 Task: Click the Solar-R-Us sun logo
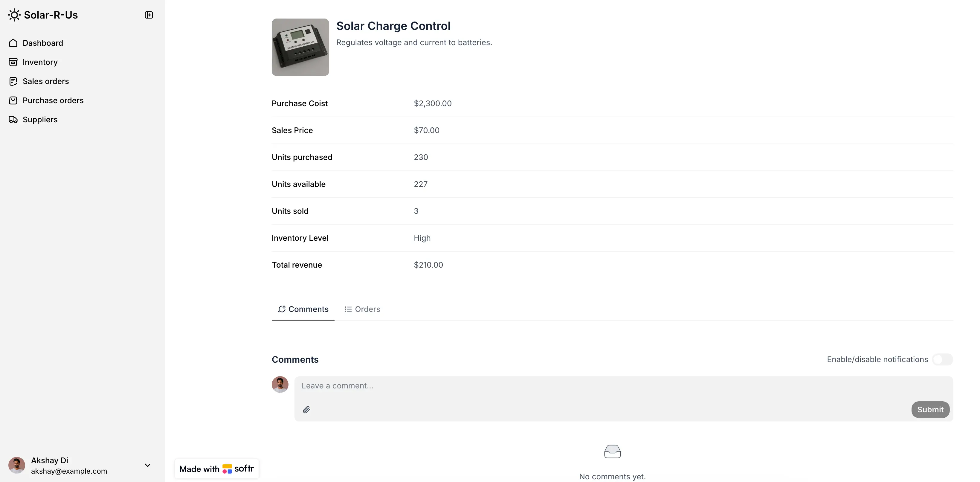click(x=14, y=15)
